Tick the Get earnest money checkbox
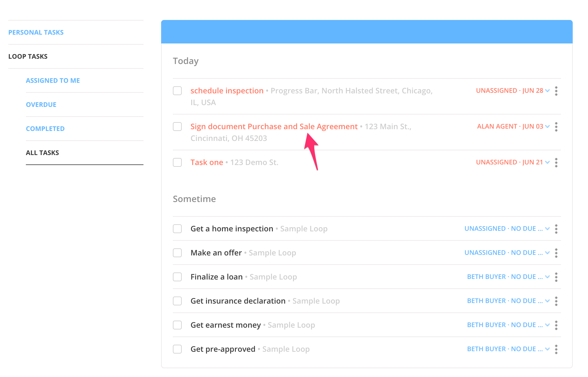Screen dimensions: 588x377 [x=177, y=325]
